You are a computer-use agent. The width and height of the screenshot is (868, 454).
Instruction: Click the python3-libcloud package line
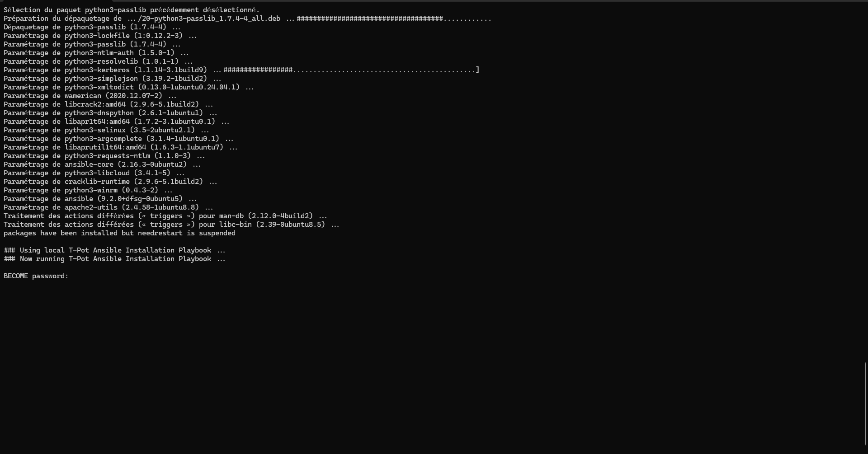tap(94, 173)
